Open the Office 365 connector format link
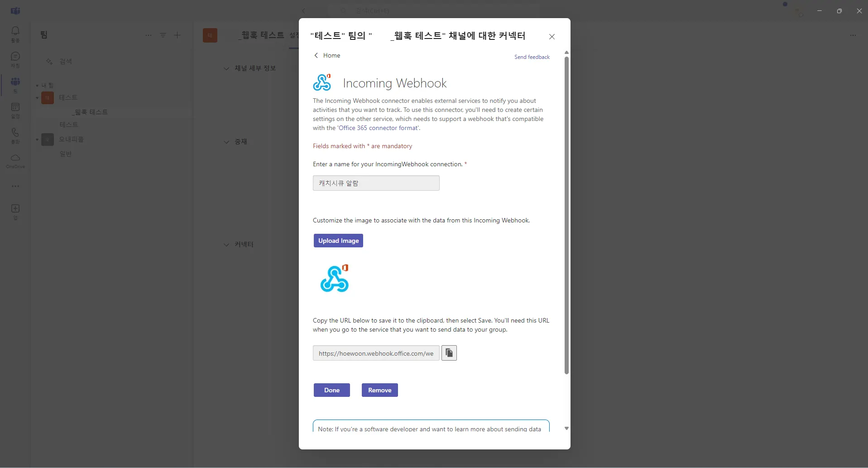Image resolution: width=868 pixels, height=468 pixels. tap(378, 128)
